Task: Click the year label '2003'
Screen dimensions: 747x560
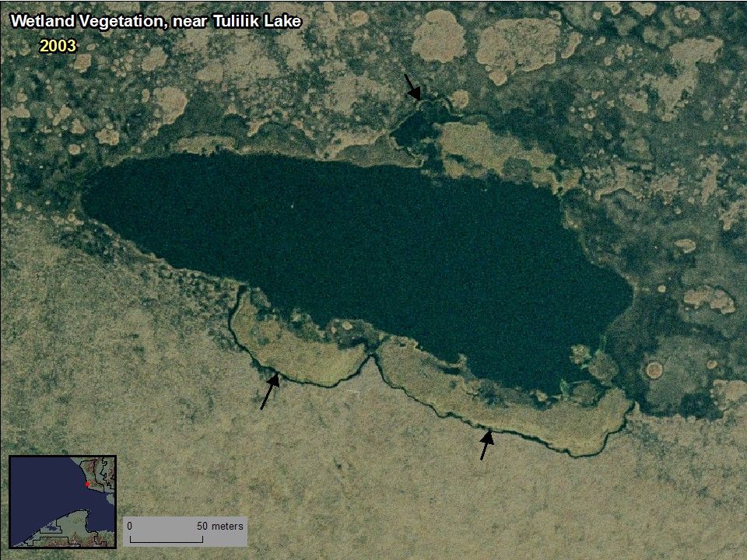Action: (x=58, y=46)
